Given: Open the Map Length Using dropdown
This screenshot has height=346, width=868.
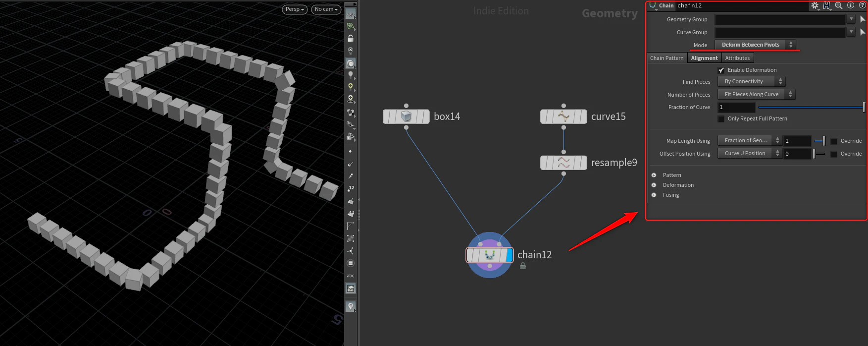Looking at the screenshot, I should (750, 141).
